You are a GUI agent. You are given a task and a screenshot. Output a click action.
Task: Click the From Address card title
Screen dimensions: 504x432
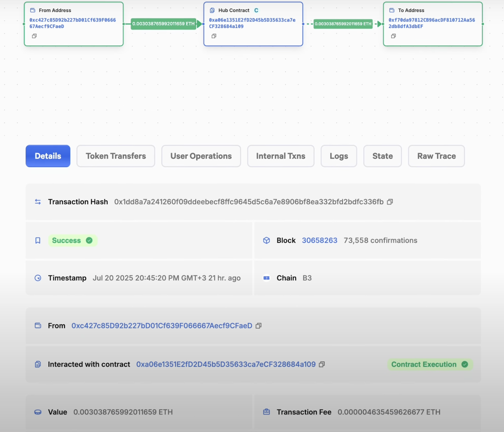coord(55,10)
